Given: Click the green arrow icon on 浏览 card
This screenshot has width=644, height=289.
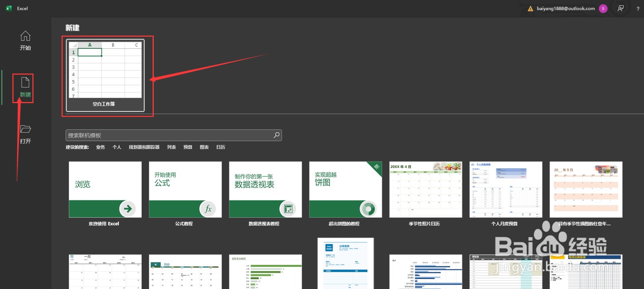Looking at the screenshot, I should tap(128, 208).
